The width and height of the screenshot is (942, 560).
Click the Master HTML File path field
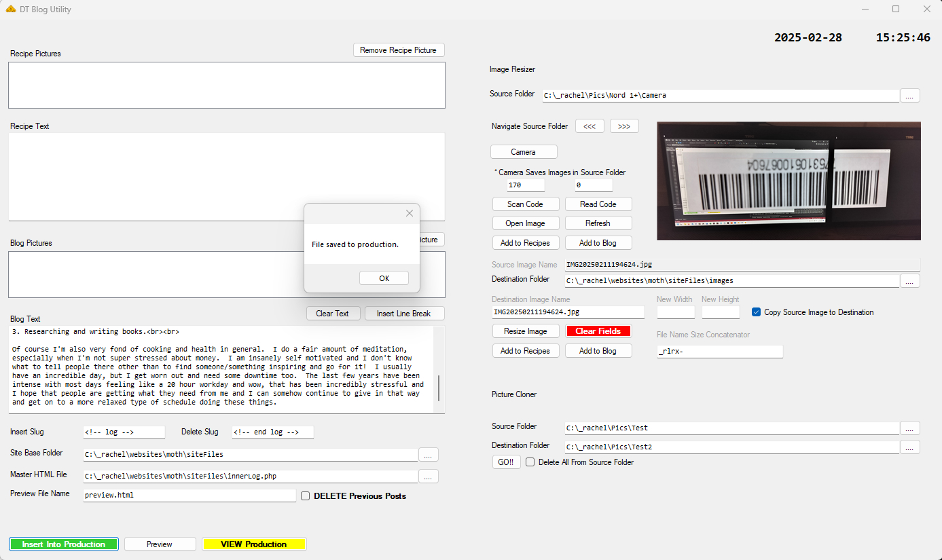251,477
